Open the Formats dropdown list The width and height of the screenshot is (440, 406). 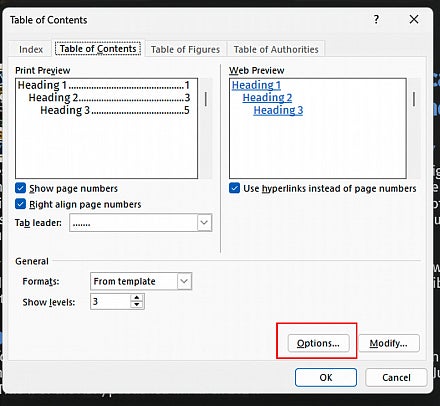coord(184,281)
